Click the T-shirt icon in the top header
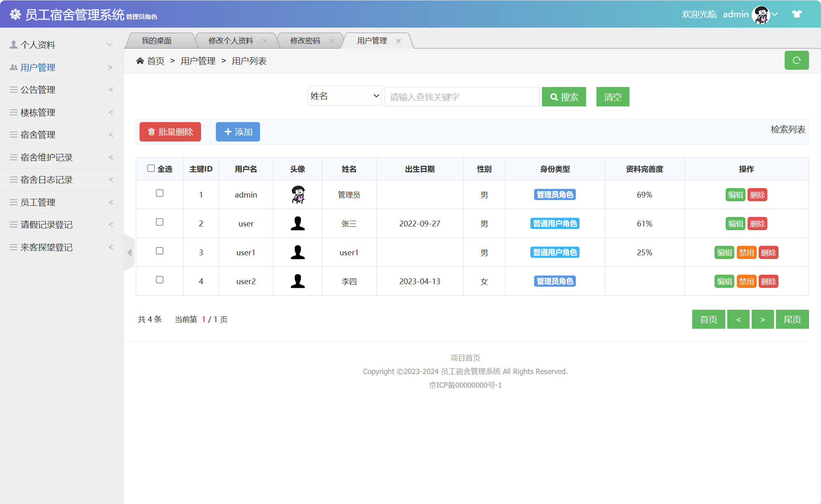The height and width of the screenshot is (504, 821). pos(796,14)
